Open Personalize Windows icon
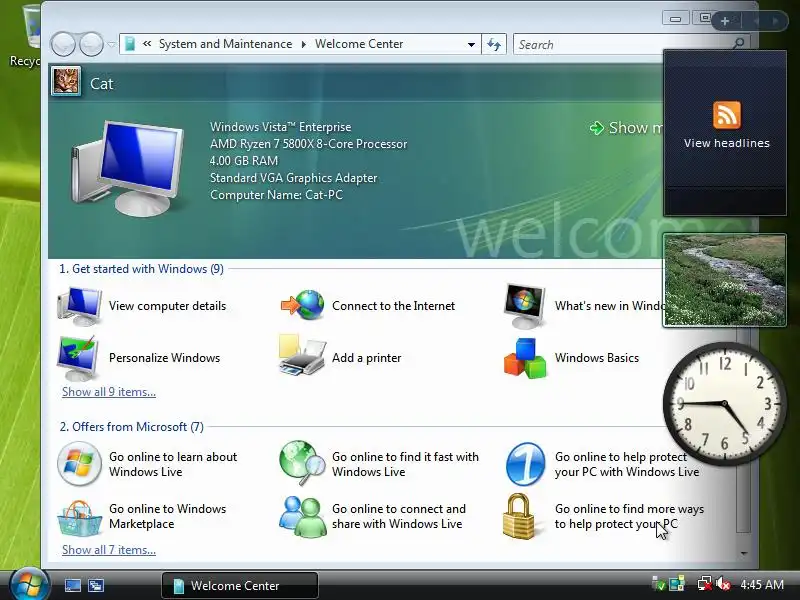Image resolution: width=800 pixels, height=600 pixels. pyautogui.click(x=79, y=358)
